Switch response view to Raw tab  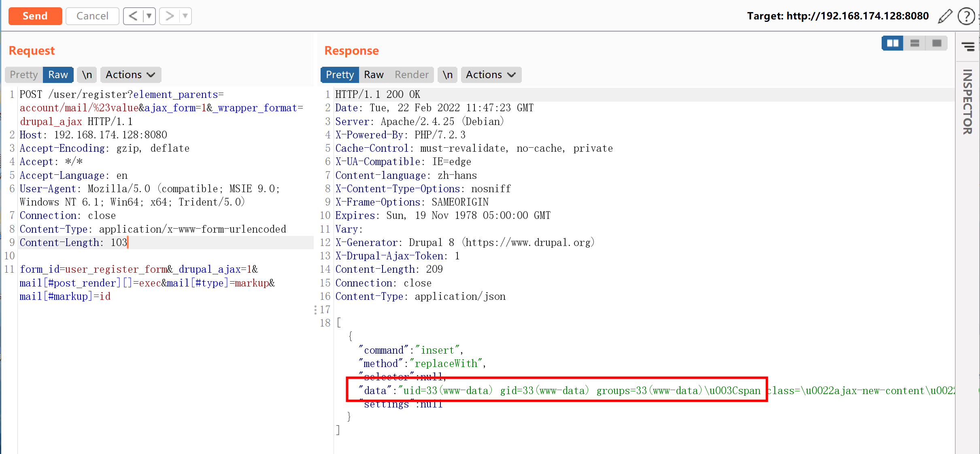click(373, 75)
